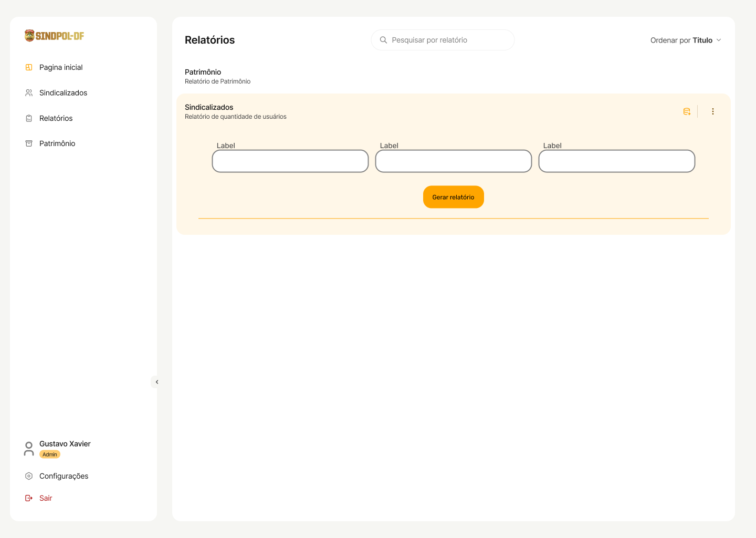Click the Relatórios clipboard icon in sidebar
The image size is (756, 538).
point(29,118)
